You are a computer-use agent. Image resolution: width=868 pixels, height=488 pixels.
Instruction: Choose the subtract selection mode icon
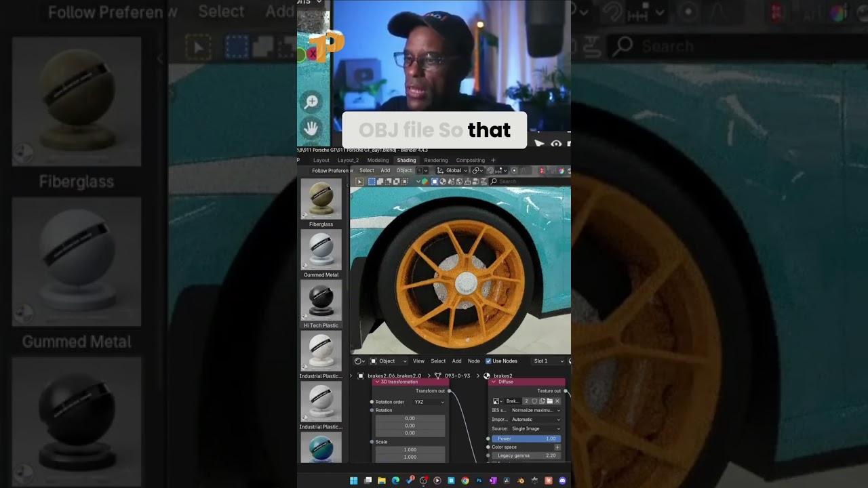pyautogui.click(x=388, y=182)
